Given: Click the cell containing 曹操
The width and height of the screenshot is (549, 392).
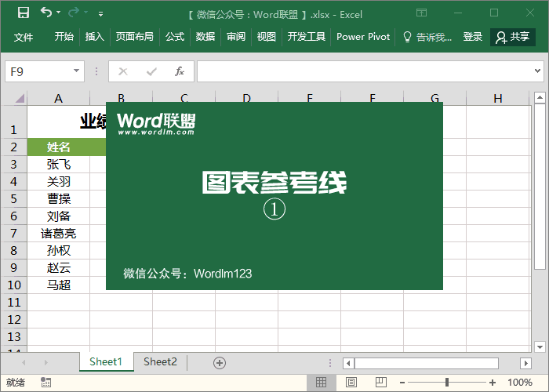Looking at the screenshot, I should 59,199.
